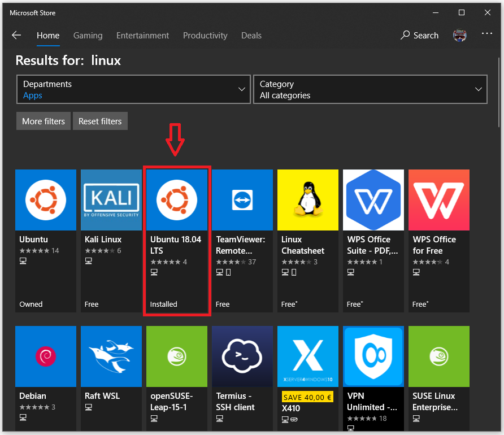Open VPN Unlimited shield icon
Image resolution: width=504 pixels, height=435 pixels.
pyautogui.click(x=373, y=356)
